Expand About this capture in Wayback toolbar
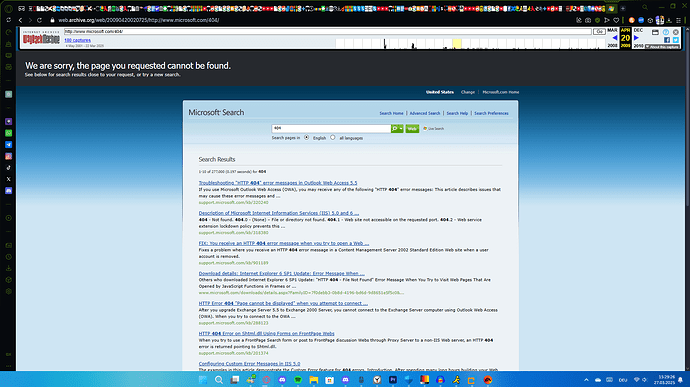690x387 pixels. [662, 46]
